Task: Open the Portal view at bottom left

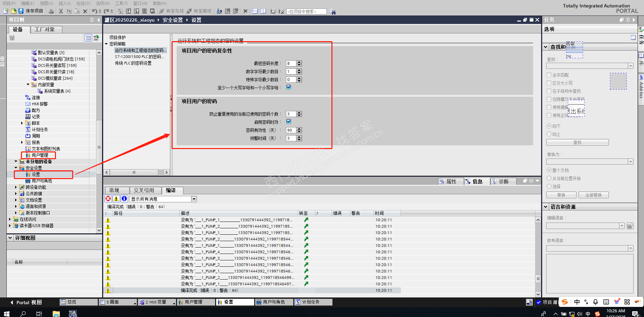Action: pos(26,302)
